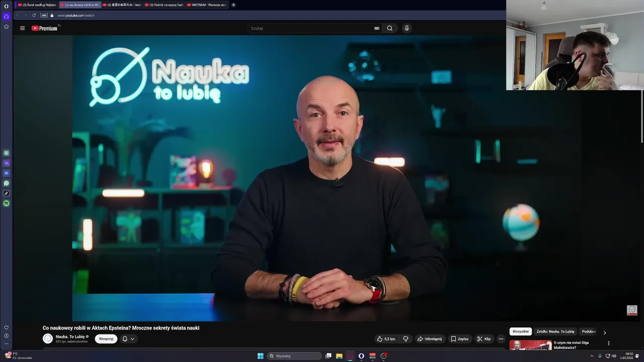Open Opera GX from the taskbar
The image size is (644, 362).
[x=351, y=356]
